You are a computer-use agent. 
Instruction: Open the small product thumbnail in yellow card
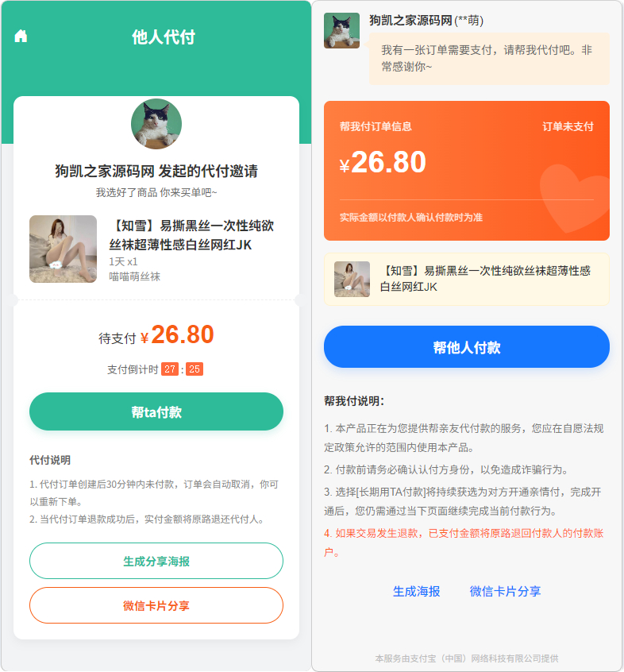(x=352, y=280)
